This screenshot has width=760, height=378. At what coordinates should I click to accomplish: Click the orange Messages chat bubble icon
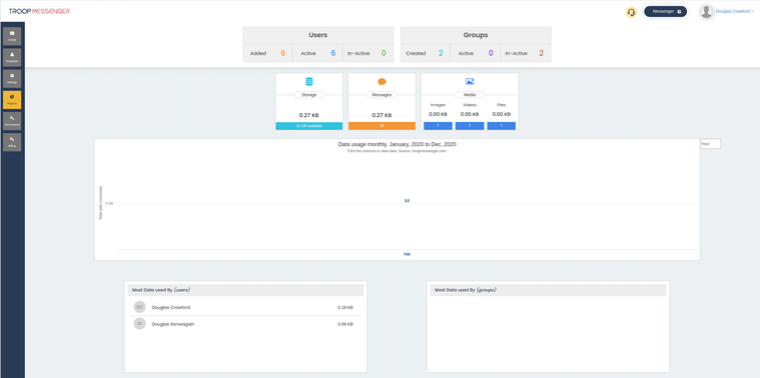pyautogui.click(x=382, y=82)
